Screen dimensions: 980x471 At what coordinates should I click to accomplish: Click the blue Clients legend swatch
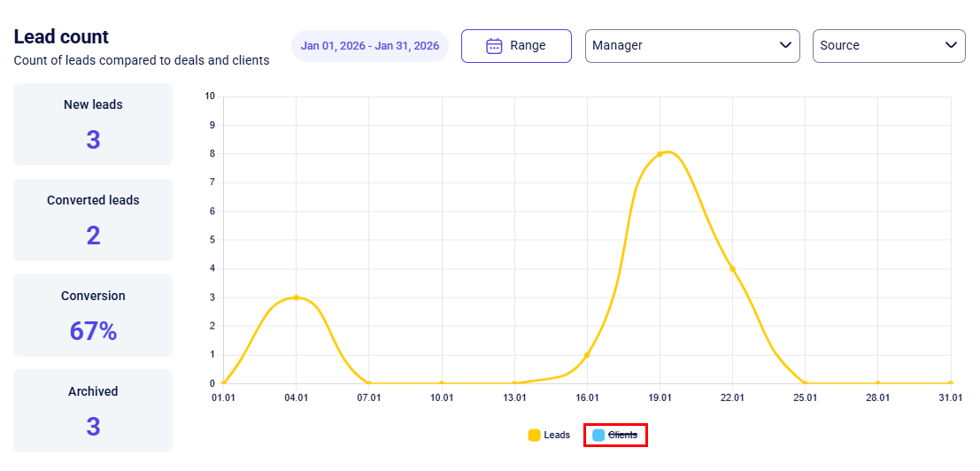(x=598, y=435)
